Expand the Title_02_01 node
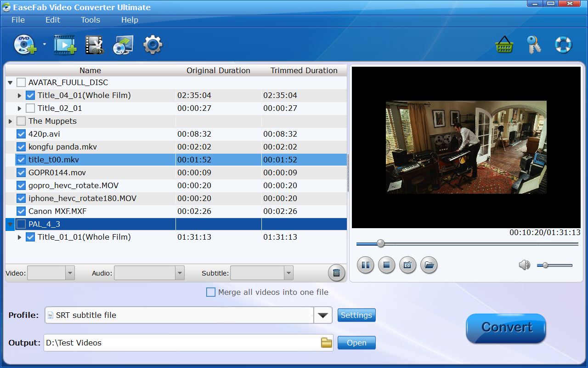Screen dimensions: 588x368 (19, 108)
